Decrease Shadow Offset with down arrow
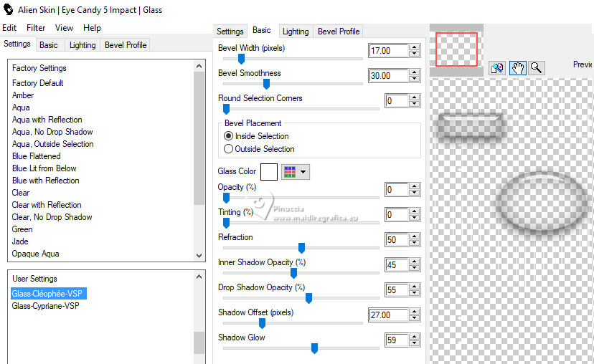Screen dimensions: 594x364 [x=415, y=318]
